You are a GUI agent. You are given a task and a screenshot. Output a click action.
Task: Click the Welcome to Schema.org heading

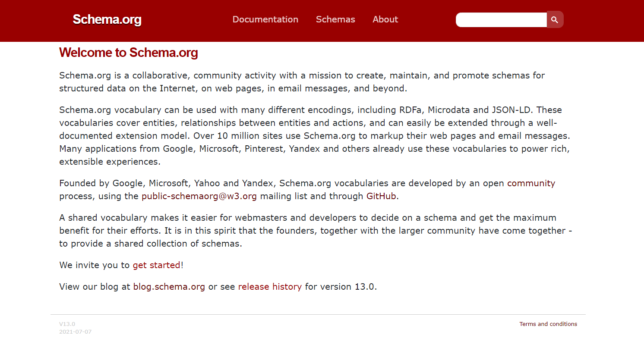[x=129, y=53]
